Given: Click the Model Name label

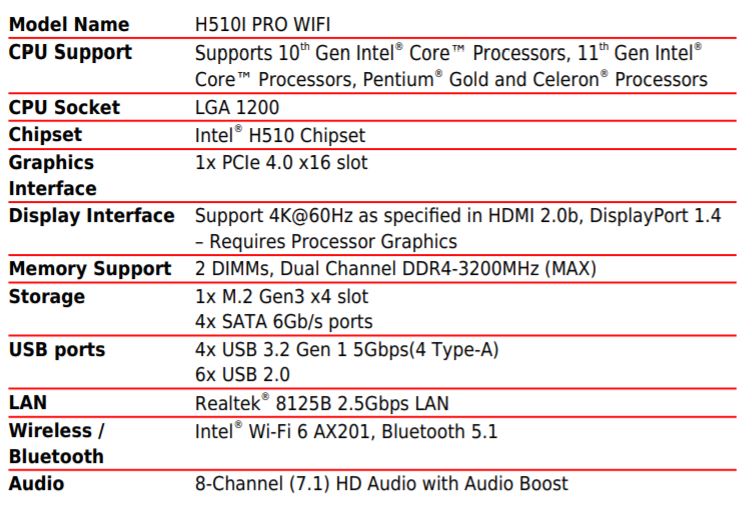Looking at the screenshot, I should click(x=68, y=24).
